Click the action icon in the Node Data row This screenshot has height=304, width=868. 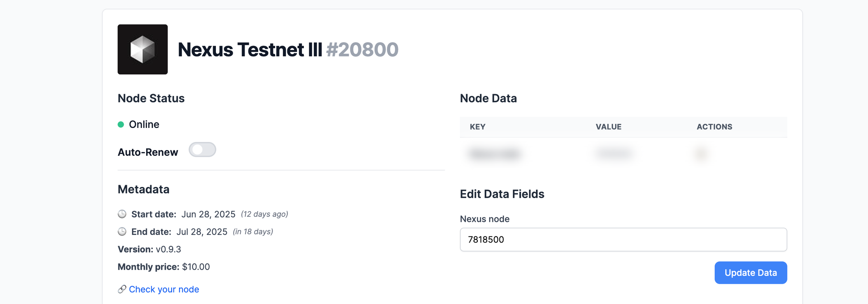coord(702,154)
